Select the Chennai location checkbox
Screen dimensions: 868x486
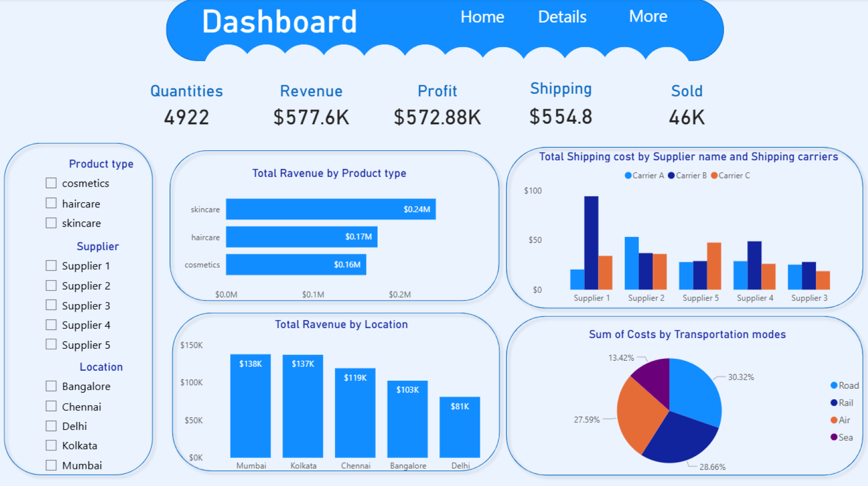pos(51,406)
